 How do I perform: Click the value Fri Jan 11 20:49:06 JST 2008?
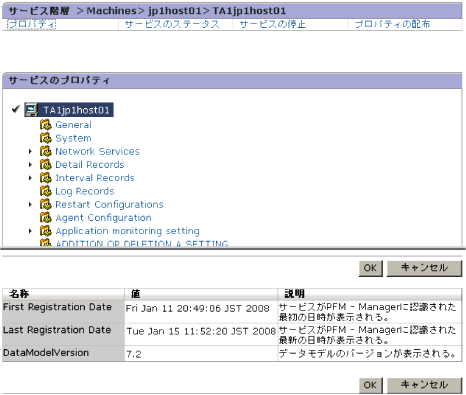pyautogui.click(x=197, y=309)
